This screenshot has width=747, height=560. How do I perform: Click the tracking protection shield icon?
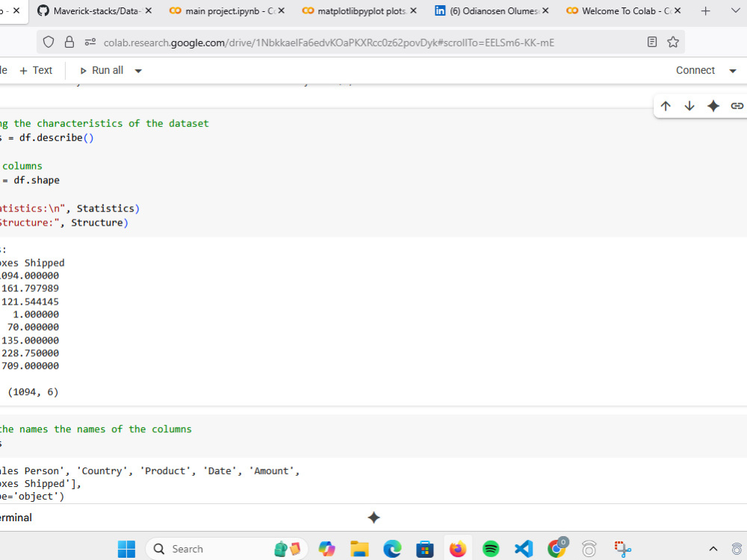(x=49, y=43)
